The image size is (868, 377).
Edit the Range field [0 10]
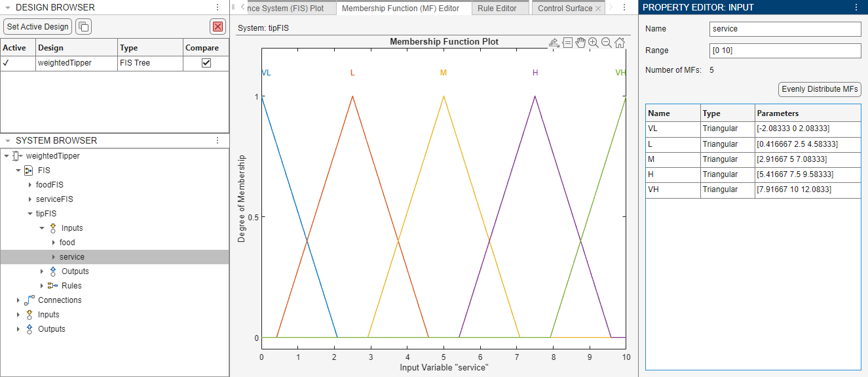click(x=785, y=50)
